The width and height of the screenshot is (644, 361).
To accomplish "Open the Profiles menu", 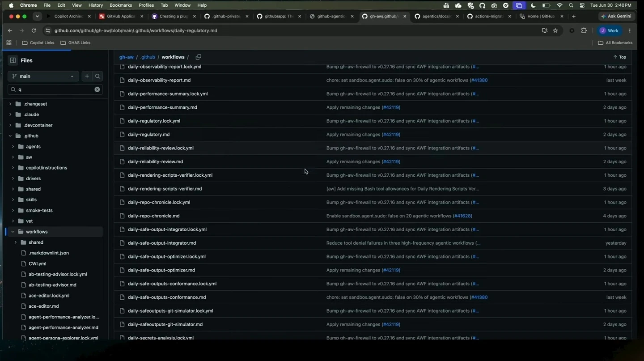I will 146,5.
